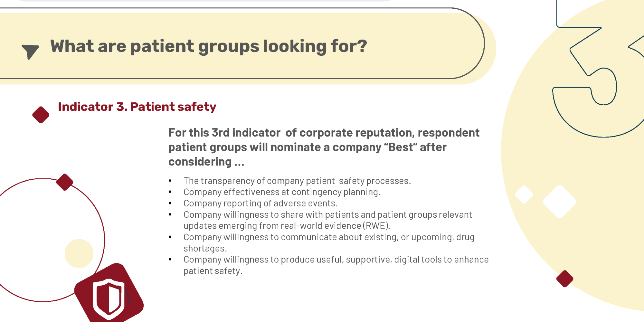Viewport: 644px width, 322px height.
Task: Select the bullet about supportive digital tools
Action: (336, 265)
